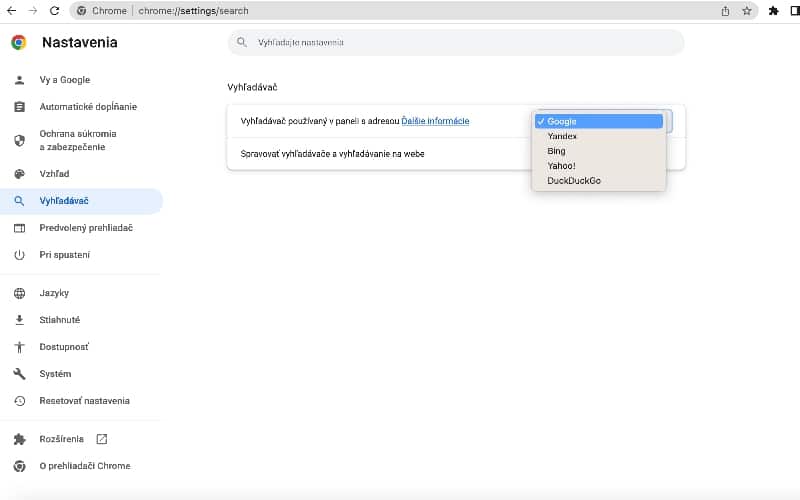Screen dimensions: 800x500
Task: Click the Chrome icon for O prehliadači Chrome
Action: (x=19, y=466)
